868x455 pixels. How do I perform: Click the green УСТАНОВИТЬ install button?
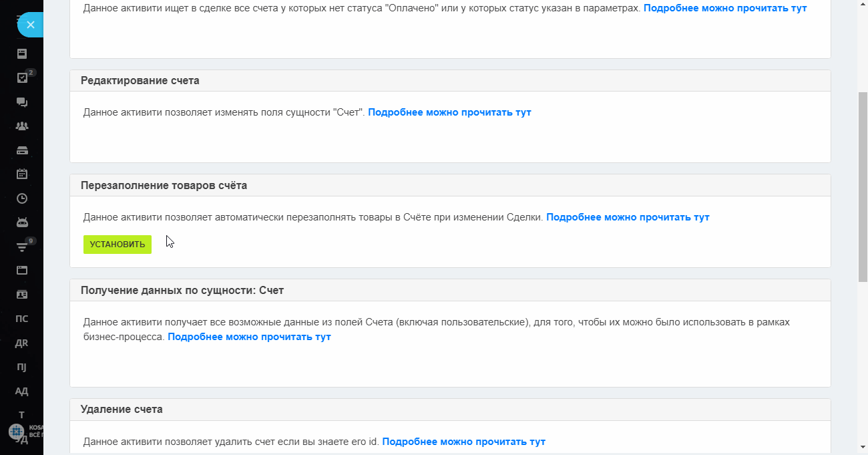[x=118, y=245]
